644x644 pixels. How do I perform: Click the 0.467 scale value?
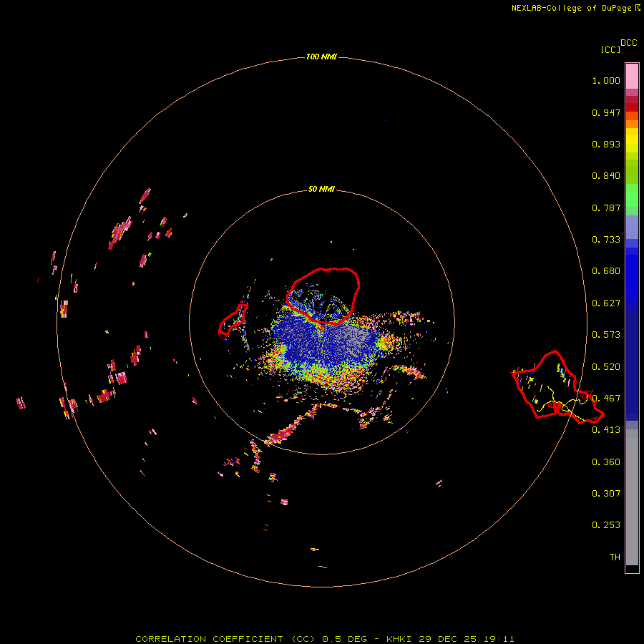[x=606, y=399]
